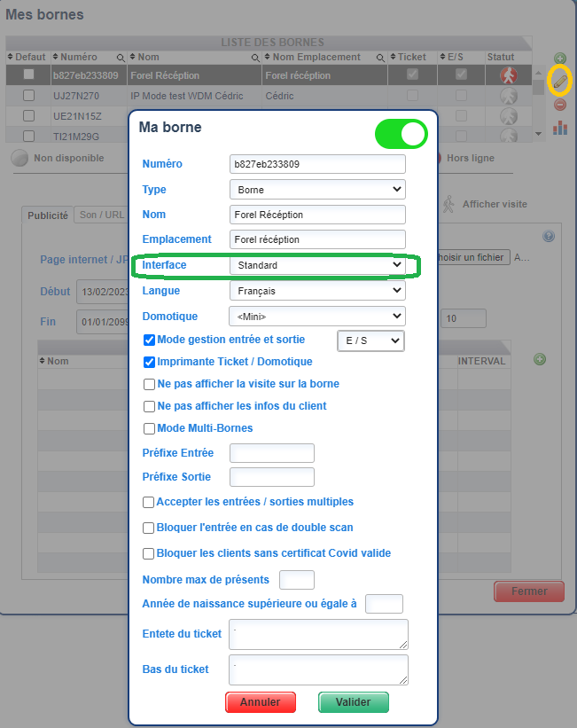Click the green plus icon beside INTERVAL column

click(540, 359)
